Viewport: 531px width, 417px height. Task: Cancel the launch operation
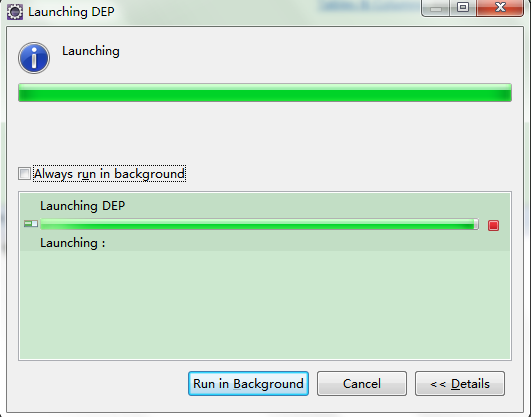362,383
